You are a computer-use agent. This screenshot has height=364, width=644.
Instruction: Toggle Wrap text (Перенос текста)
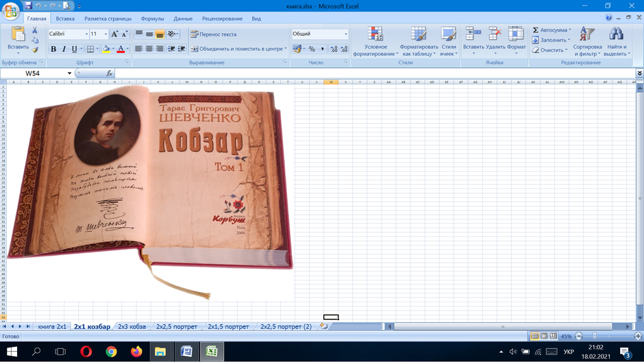click(x=214, y=34)
